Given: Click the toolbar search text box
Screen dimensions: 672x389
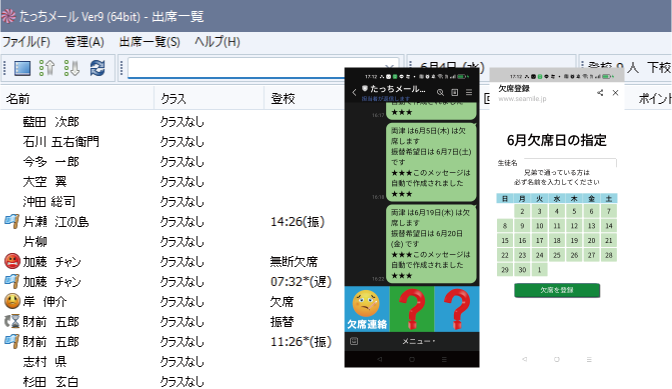Looking at the screenshot, I should 236,68.
